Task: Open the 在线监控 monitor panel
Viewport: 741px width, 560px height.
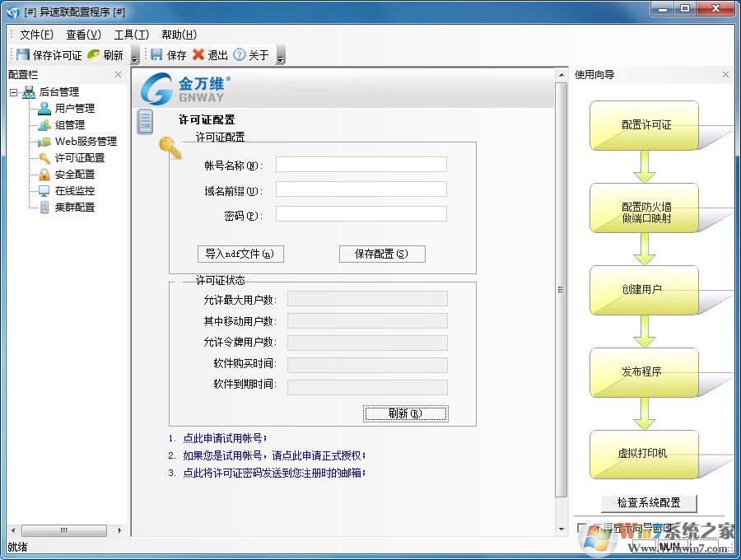Action: (x=74, y=190)
